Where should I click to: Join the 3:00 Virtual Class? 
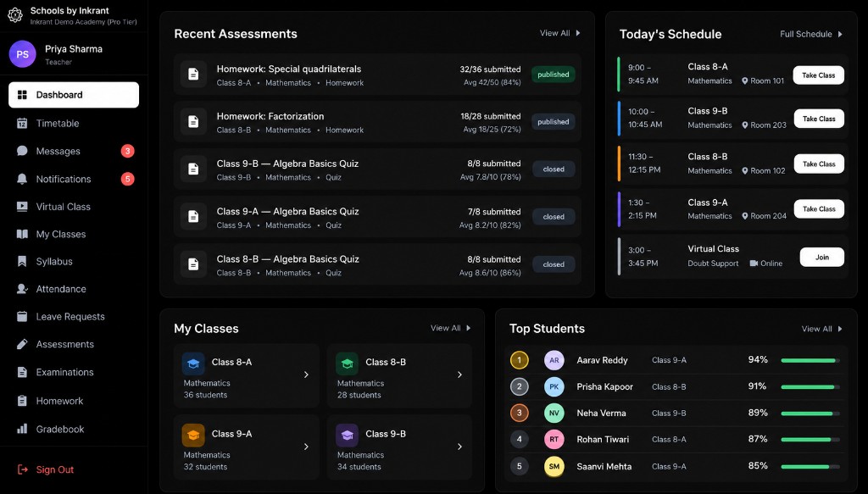[822, 258]
